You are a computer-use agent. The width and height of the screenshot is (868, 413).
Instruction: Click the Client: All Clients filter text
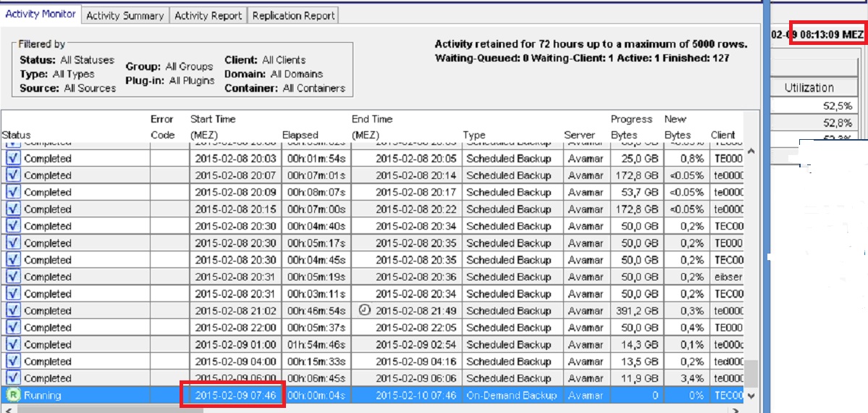coord(265,60)
